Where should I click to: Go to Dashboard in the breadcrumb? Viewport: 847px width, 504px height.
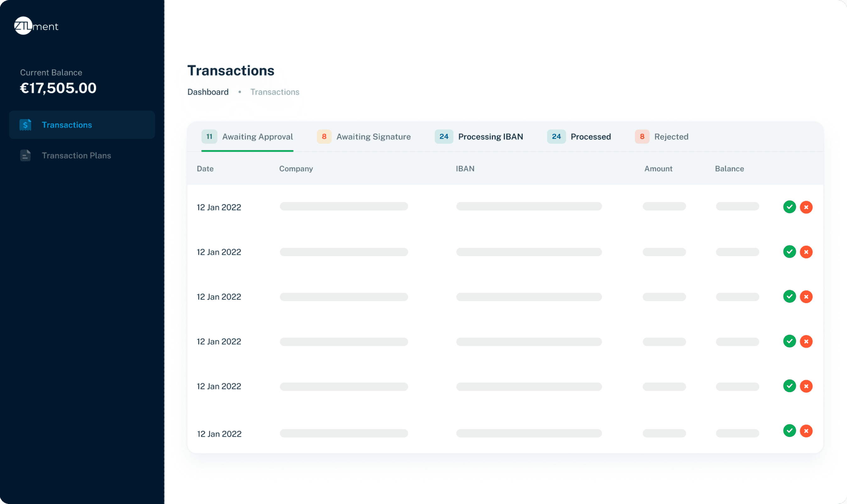pos(208,92)
